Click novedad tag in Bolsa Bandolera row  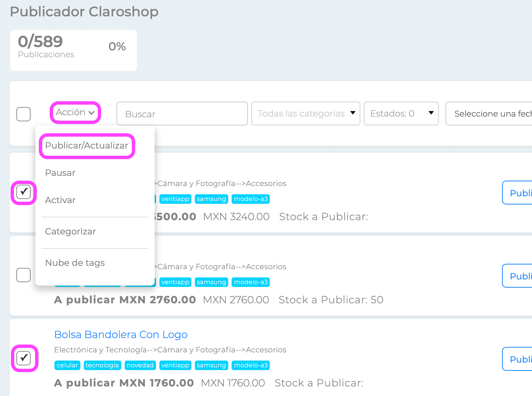click(140, 365)
